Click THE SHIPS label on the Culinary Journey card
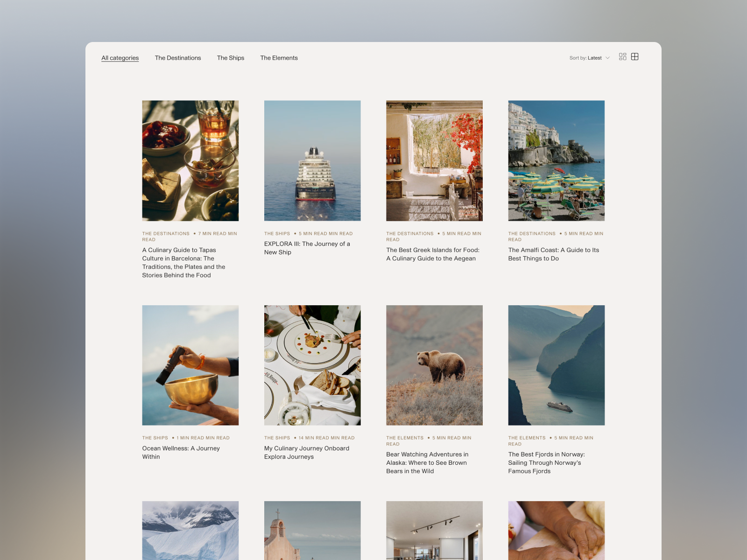 point(277,438)
